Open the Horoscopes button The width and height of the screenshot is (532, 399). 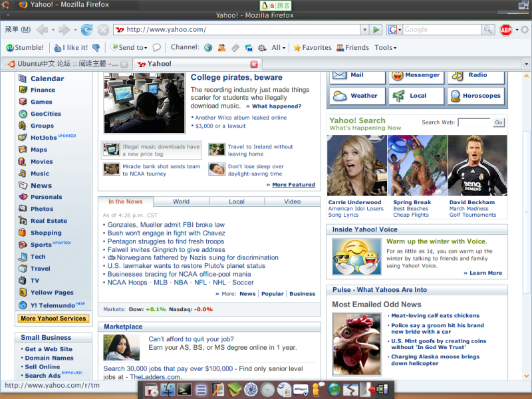coord(476,96)
